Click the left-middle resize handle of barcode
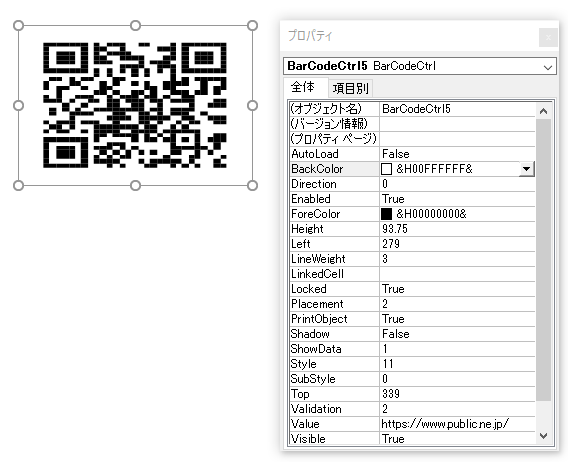The width and height of the screenshot is (568, 462). pos(18,105)
